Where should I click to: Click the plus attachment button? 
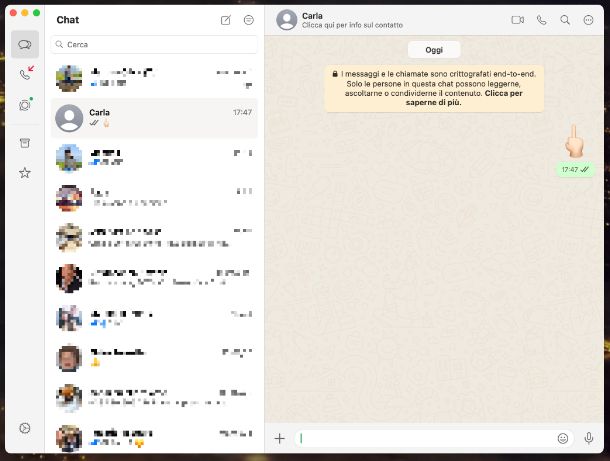pos(280,438)
